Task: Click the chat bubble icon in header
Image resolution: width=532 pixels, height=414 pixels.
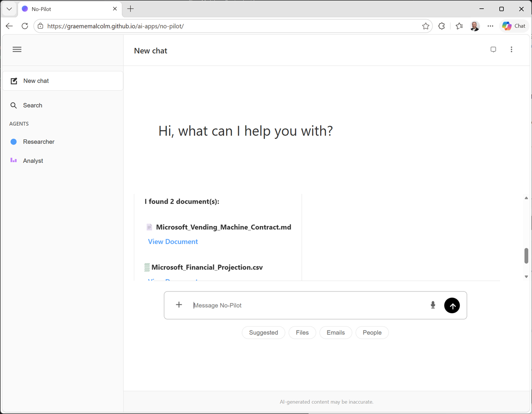Action: [493, 50]
